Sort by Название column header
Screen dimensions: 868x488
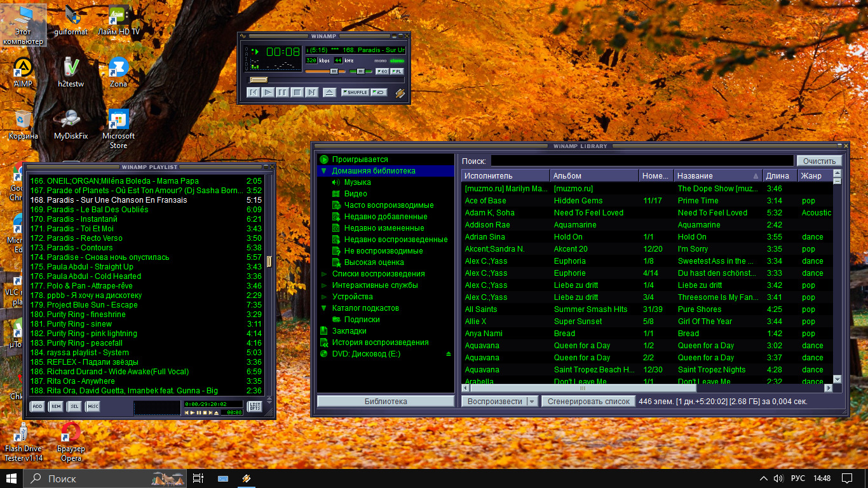[718, 176]
